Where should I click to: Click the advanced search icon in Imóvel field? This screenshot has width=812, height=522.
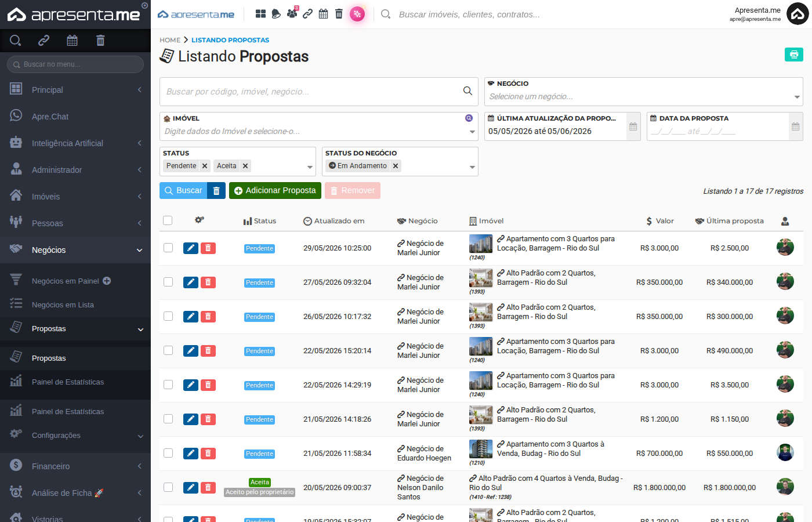pyautogui.click(x=469, y=118)
